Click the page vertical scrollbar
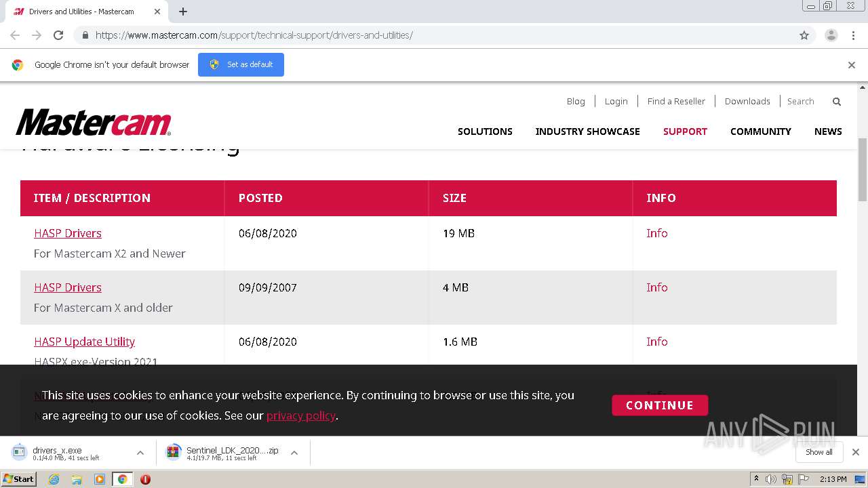 coord(863,169)
